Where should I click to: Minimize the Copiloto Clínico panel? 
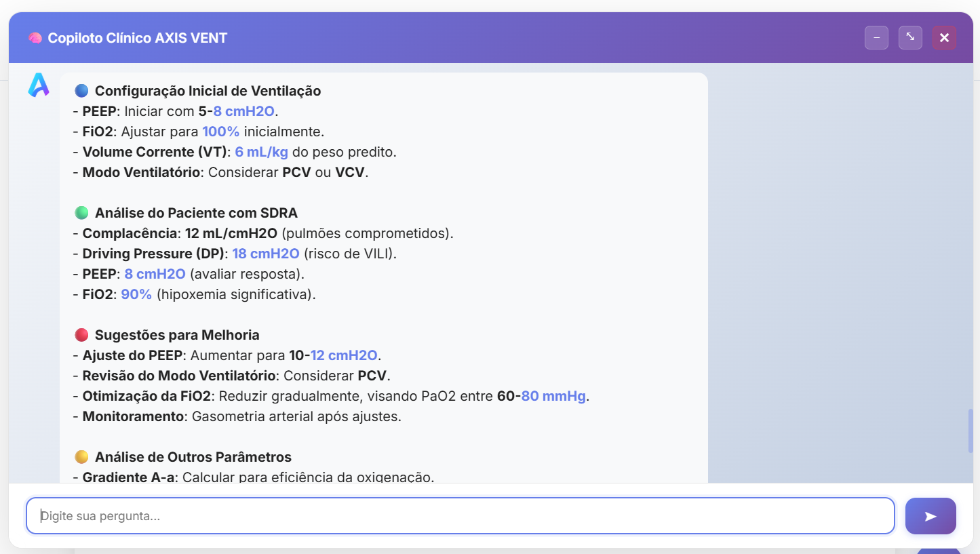point(876,37)
